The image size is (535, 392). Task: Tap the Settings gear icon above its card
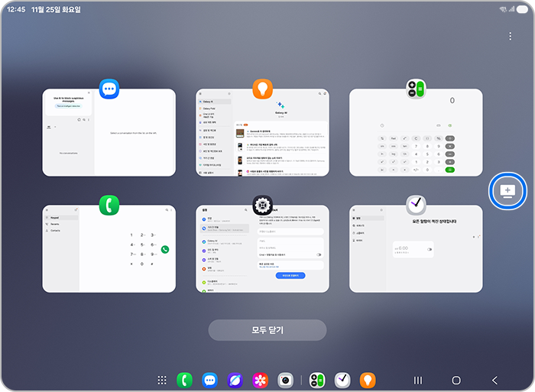pos(262,205)
